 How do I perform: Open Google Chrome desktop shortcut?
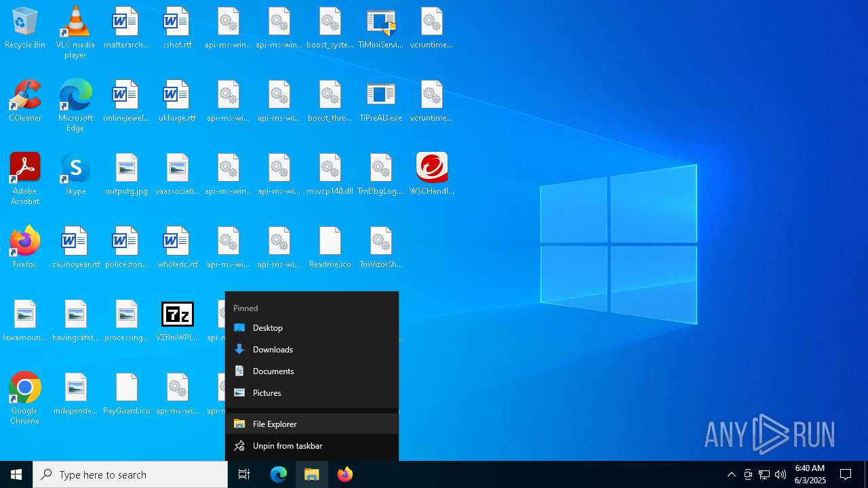tap(25, 399)
